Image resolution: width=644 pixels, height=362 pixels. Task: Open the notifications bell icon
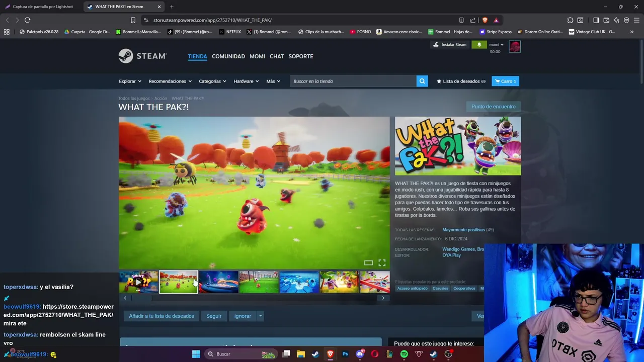point(479,44)
